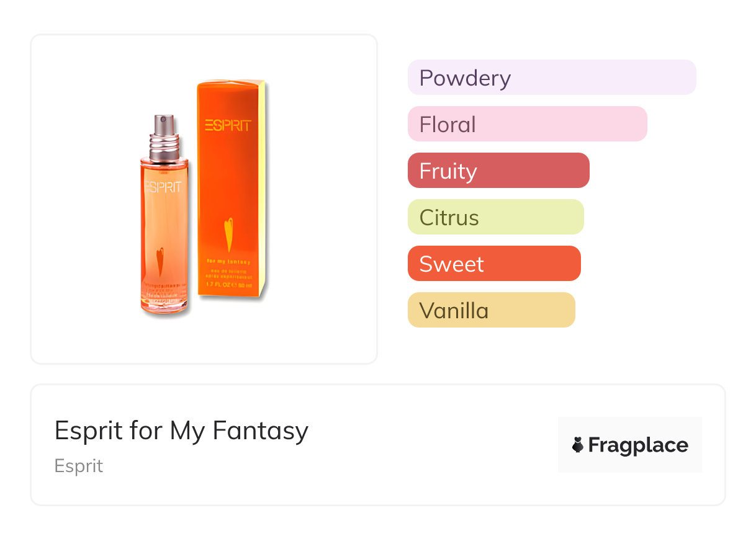Choose the green Citrus accord bar
This screenshot has width=756, height=536.
coord(495,217)
